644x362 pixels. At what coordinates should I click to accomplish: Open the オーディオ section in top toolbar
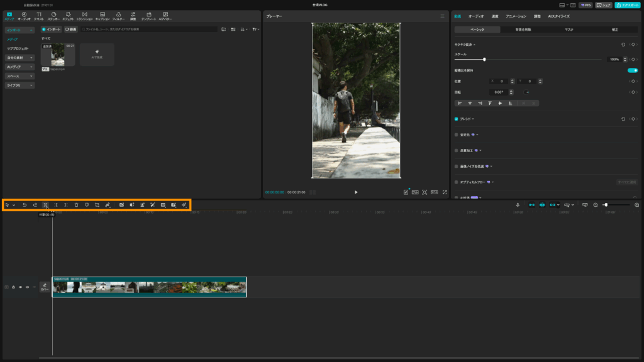point(24,16)
